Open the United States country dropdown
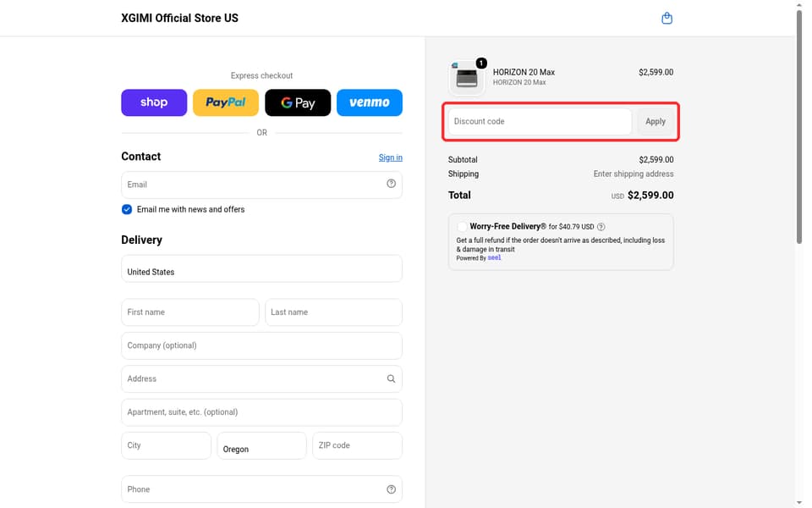 pos(261,268)
